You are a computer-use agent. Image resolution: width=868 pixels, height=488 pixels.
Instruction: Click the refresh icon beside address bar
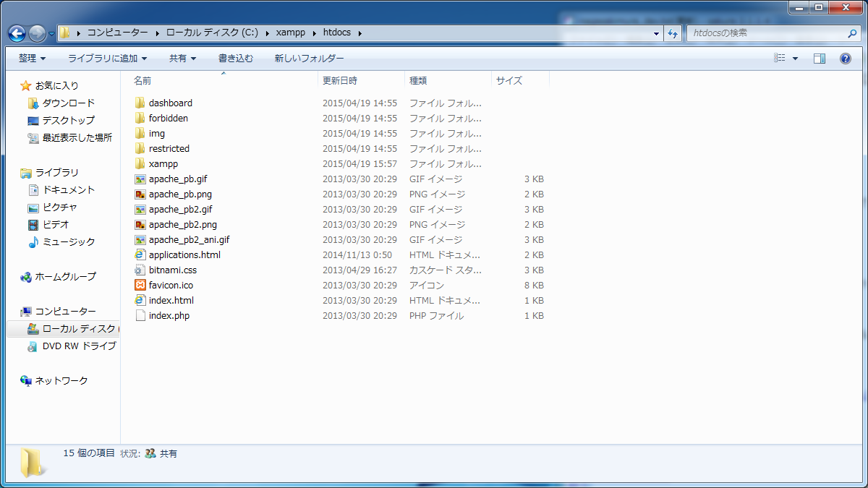click(x=673, y=33)
